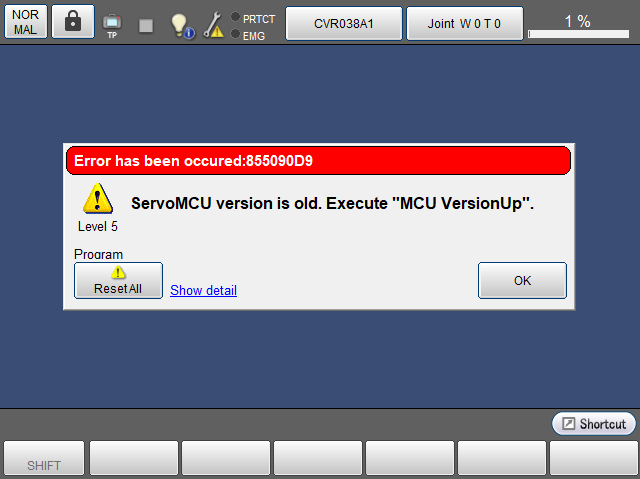Click the Reset All button
The height and width of the screenshot is (479, 640).
pyautogui.click(x=118, y=280)
